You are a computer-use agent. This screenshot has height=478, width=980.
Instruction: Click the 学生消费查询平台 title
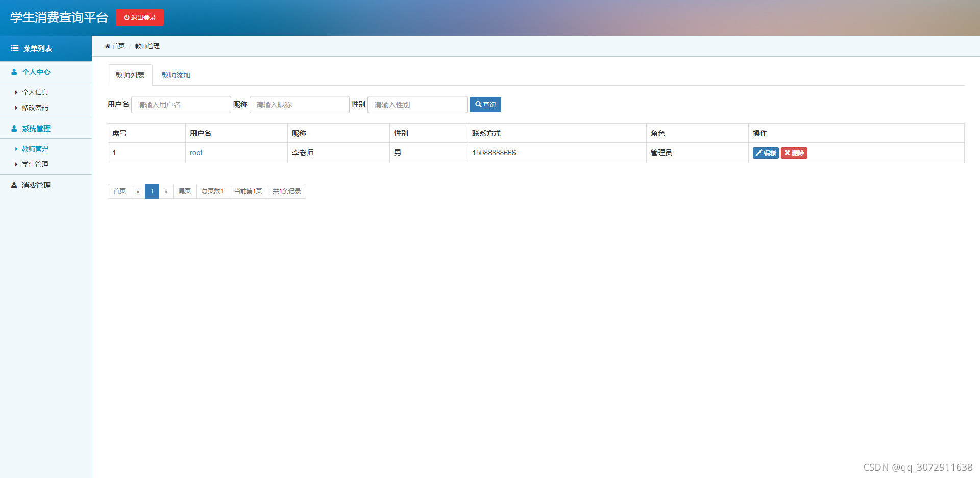[59, 17]
